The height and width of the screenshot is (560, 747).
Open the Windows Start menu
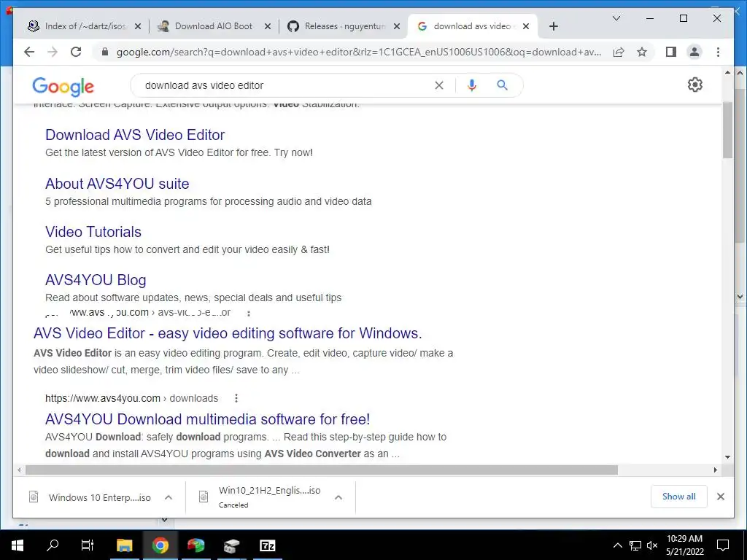(x=18, y=545)
